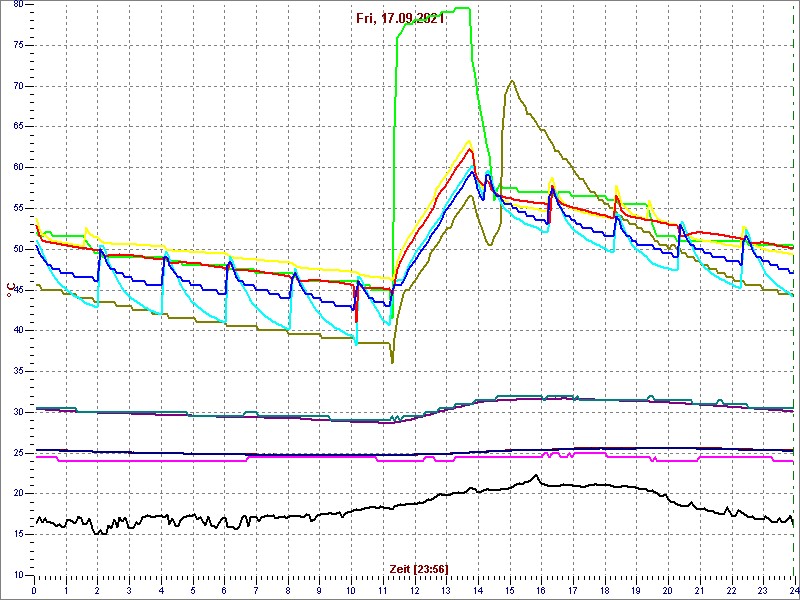This screenshot has height=600, width=800.
Task: Click the 80 temperature axis label
Action: [x=17, y=4]
